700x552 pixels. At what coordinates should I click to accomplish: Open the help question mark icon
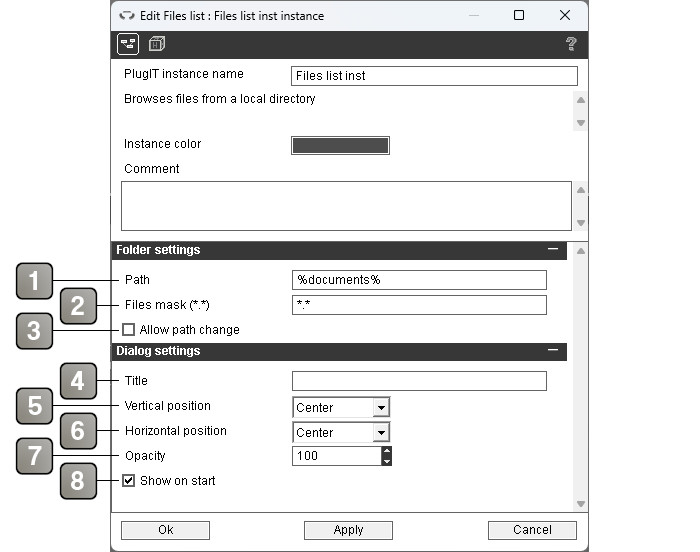click(x=571, y=44)
